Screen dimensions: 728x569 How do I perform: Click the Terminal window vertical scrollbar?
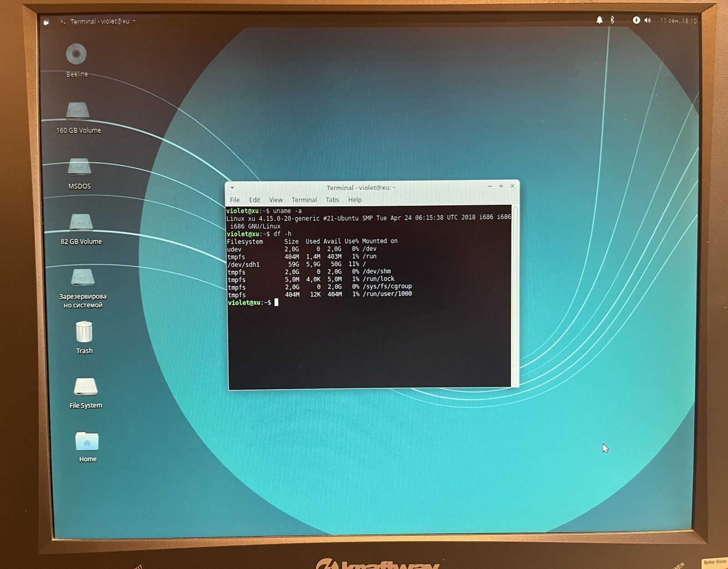click(x=515, y=296)
